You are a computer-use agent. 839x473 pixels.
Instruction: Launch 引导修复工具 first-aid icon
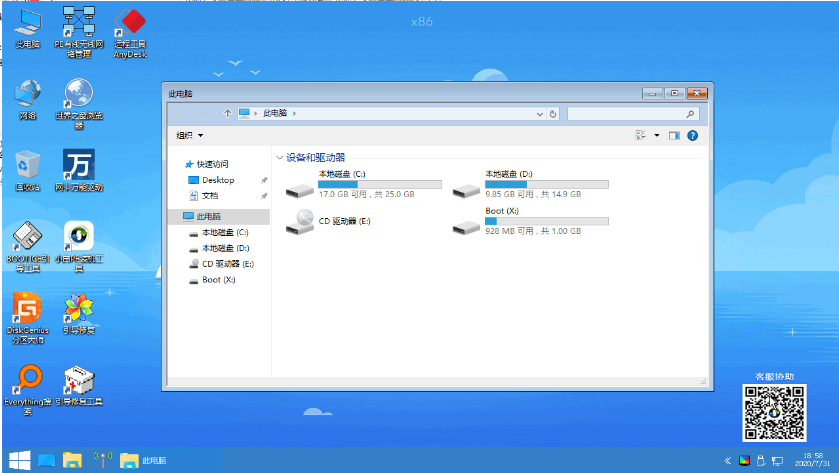point(79,386)
